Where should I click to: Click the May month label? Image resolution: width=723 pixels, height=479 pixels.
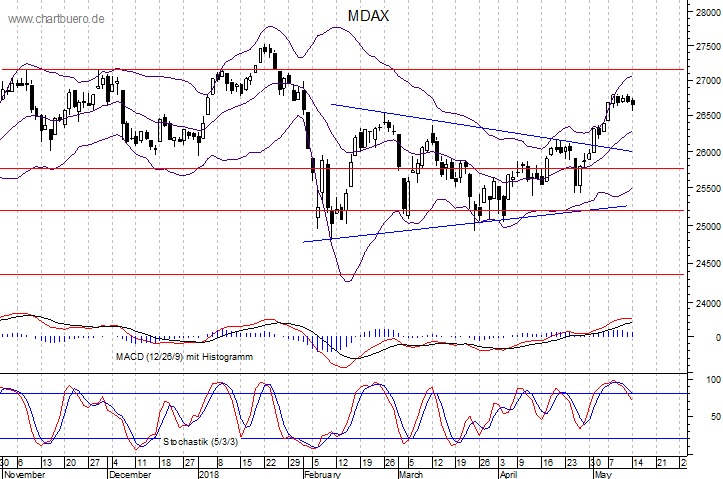pos(604,473)
